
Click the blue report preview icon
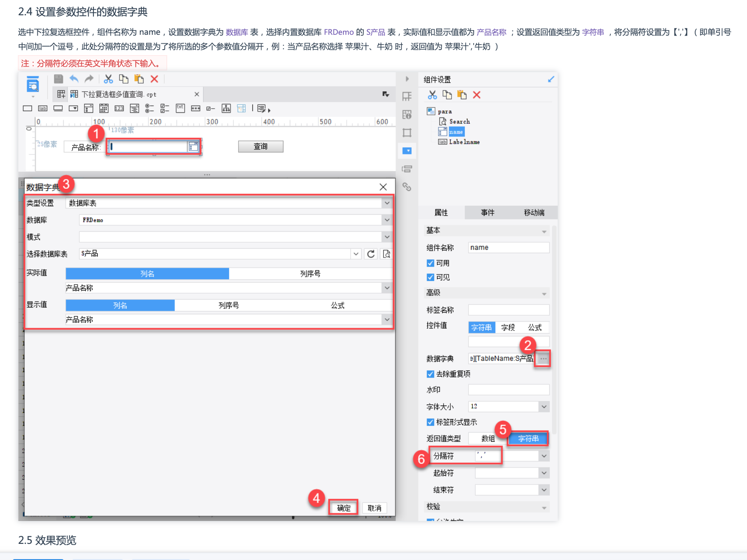33,85
